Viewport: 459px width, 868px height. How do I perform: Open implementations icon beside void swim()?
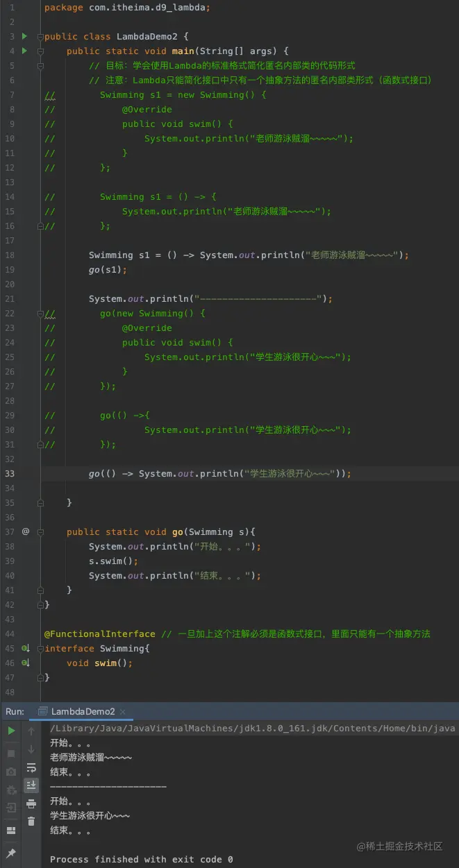coord(26,663)
